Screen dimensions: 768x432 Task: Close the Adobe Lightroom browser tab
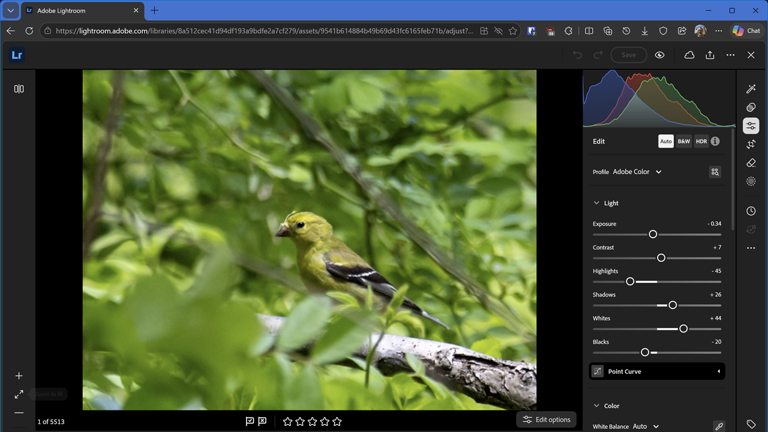[x=136, y=10]
